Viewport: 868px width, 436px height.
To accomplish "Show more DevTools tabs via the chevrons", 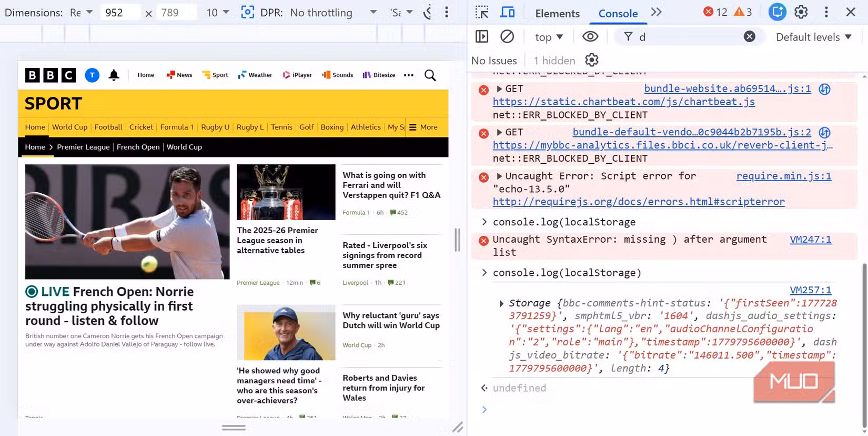I will 656,12.
